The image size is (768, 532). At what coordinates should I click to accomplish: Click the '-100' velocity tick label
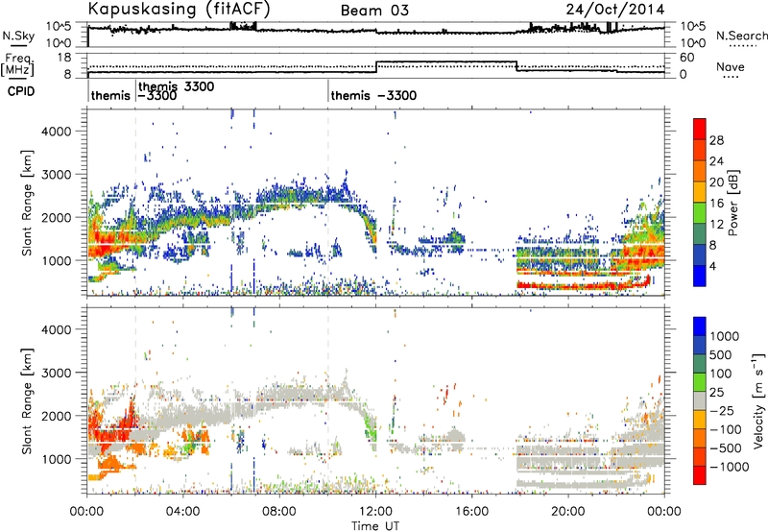(x=726, y=429)
